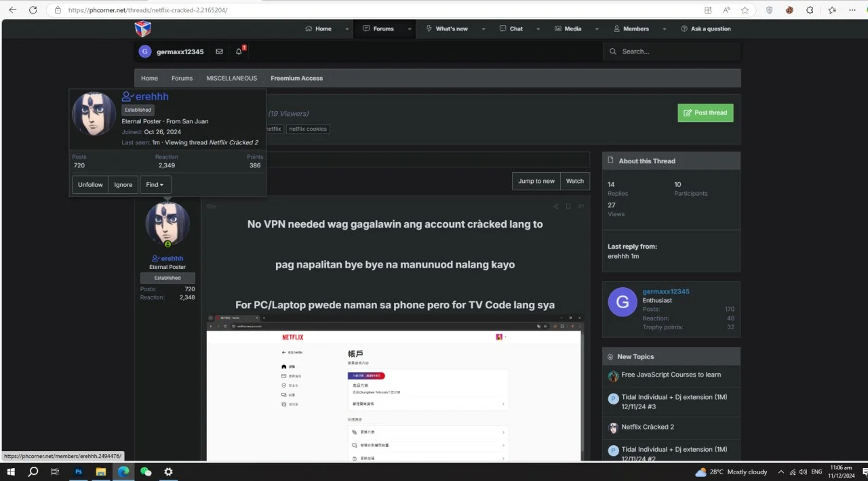Click the browser address bar URL

click(x=148, y=10)
